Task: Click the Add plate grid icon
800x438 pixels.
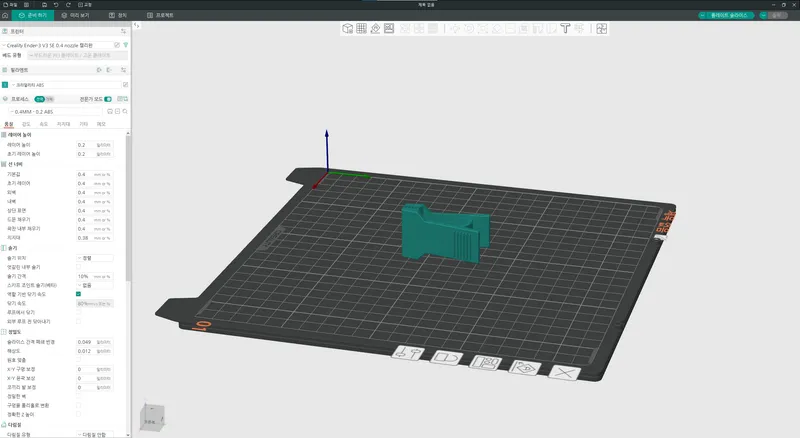Action: [361, 29]
